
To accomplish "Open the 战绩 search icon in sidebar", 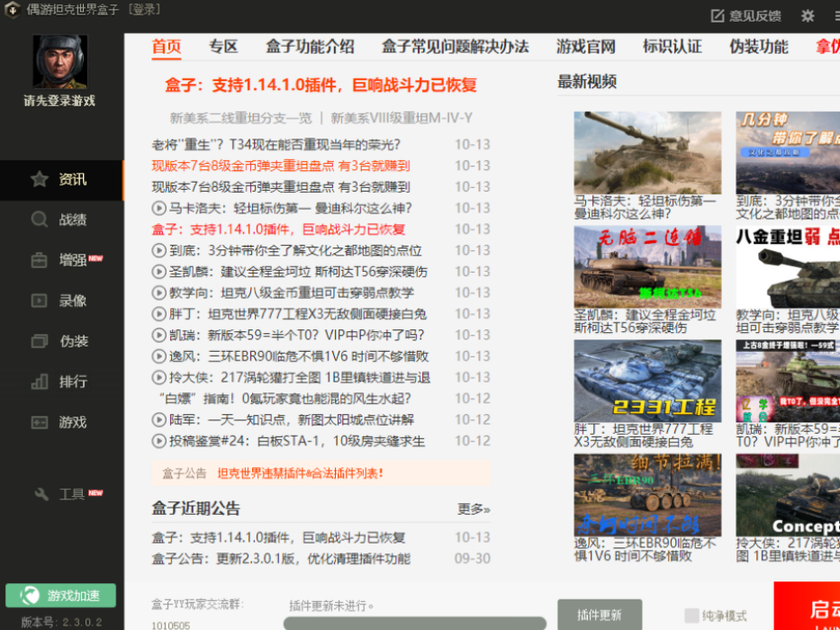I will point(40,220).
